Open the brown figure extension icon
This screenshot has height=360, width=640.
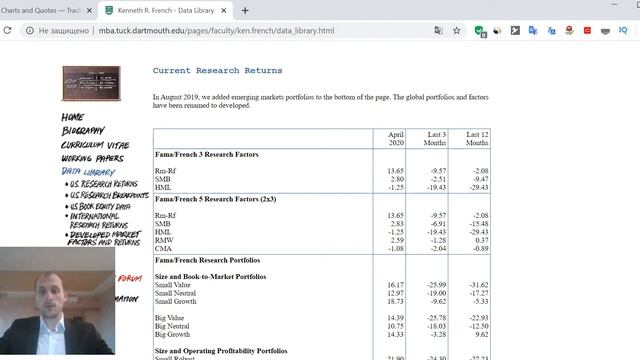(569, 30)
